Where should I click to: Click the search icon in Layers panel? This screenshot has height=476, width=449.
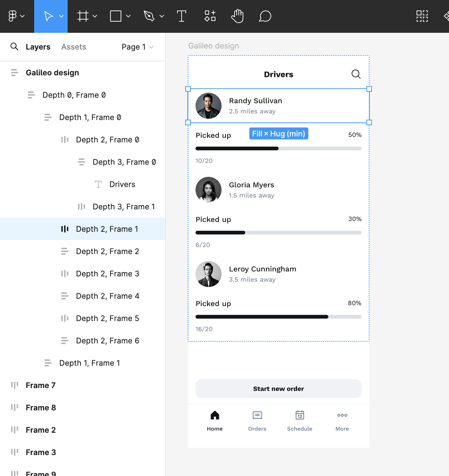[14, 46]
